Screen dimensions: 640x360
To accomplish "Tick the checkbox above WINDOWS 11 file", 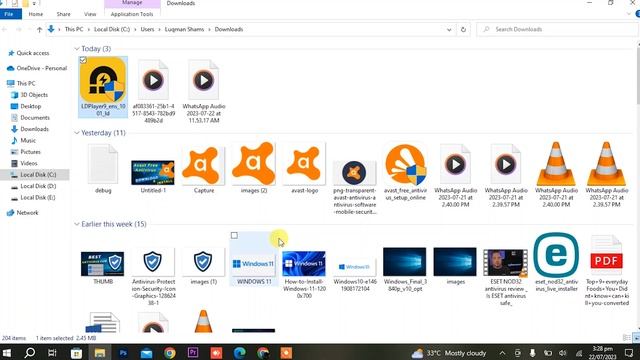I will [234, 236].
